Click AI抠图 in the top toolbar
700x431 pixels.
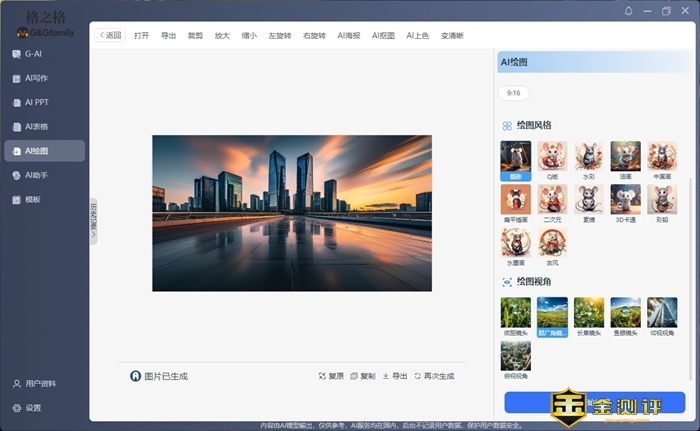point(383,35)
